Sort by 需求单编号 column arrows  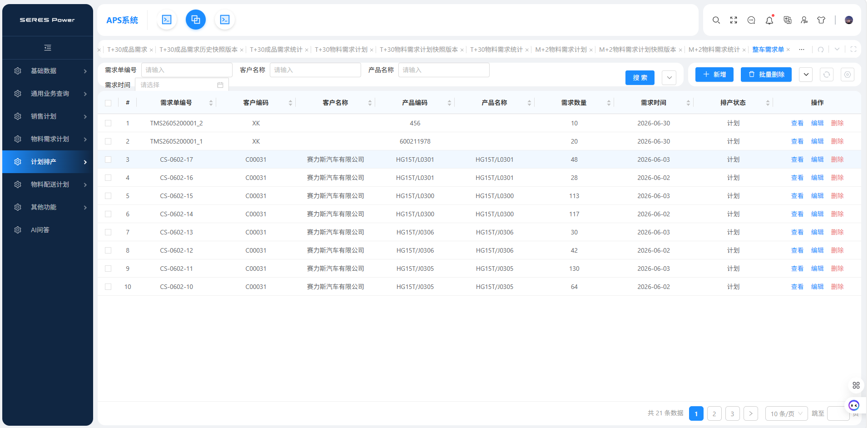pyautogui.click(x=211, y=103)
